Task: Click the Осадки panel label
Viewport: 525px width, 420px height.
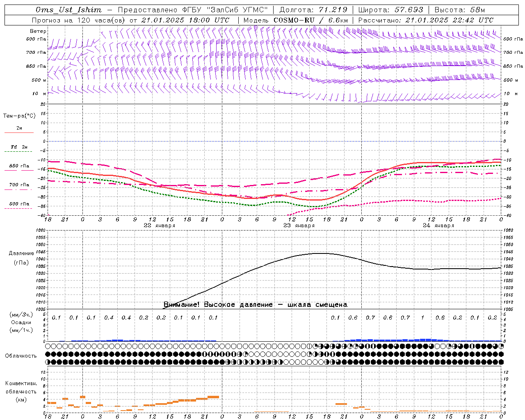Action: click(21, 322)
